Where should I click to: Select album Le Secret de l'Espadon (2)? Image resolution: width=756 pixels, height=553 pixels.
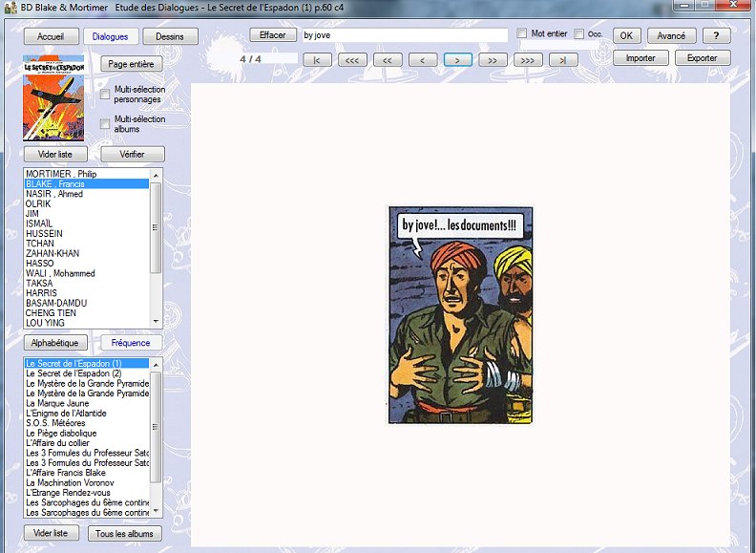87,373
